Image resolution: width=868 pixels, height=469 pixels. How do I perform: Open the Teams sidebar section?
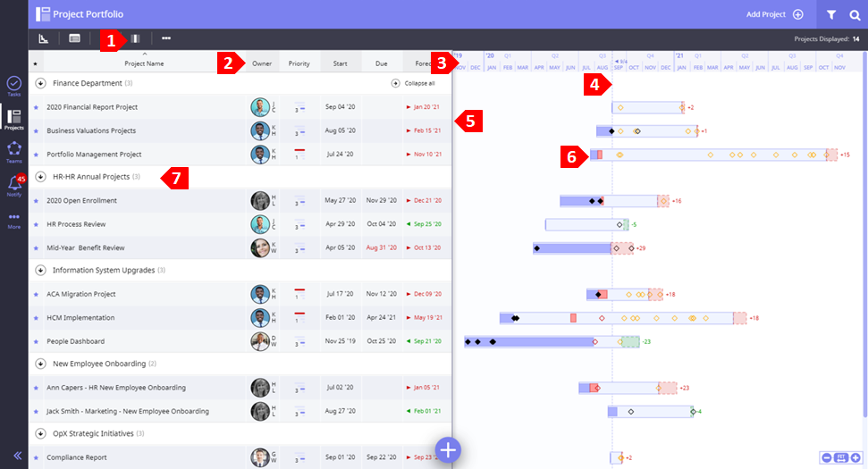[14, 152]
